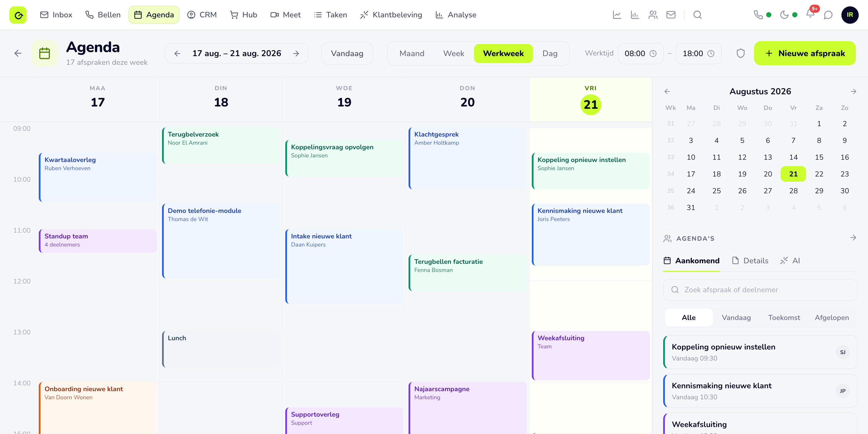Open the Intake nieuwe klant appointment
The image size is (868, 434).
344,266
